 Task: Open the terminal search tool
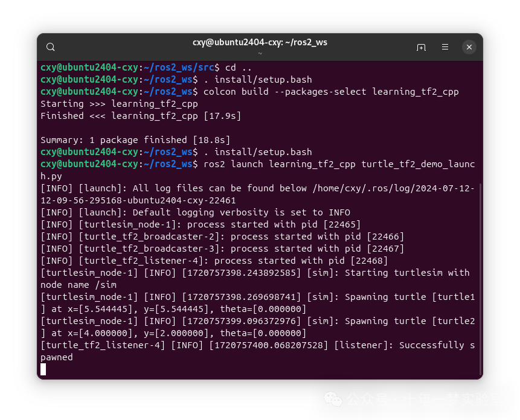50,47
